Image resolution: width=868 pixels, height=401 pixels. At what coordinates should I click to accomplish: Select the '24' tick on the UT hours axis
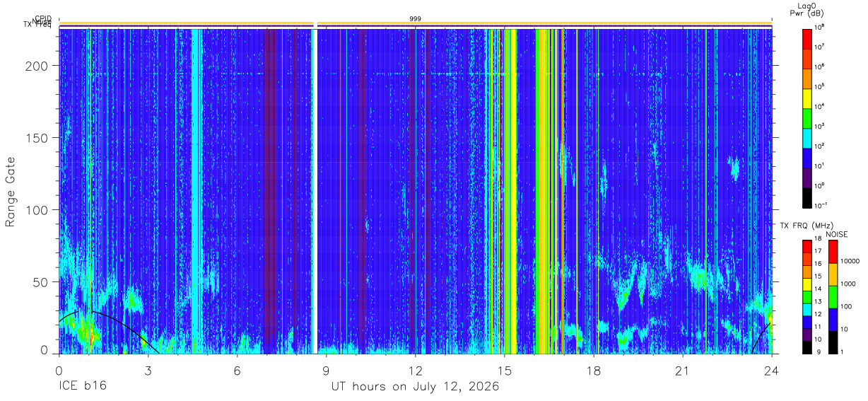coord(772,370)
